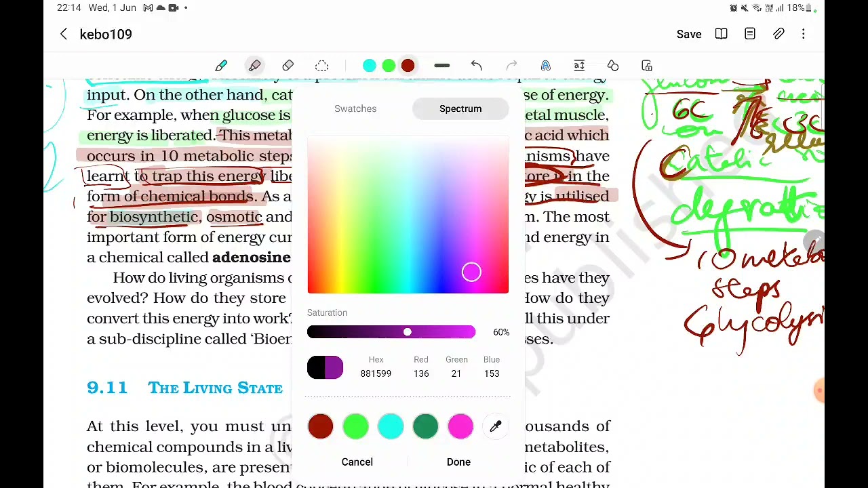The width and height of the screenshot is (868, 488).
Task: Pick the cyan pen color in toolbar
Action: [x=369, y=66]
